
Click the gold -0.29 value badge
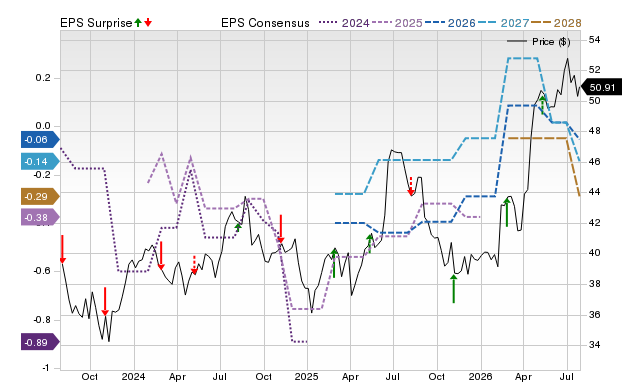point(40,197)
